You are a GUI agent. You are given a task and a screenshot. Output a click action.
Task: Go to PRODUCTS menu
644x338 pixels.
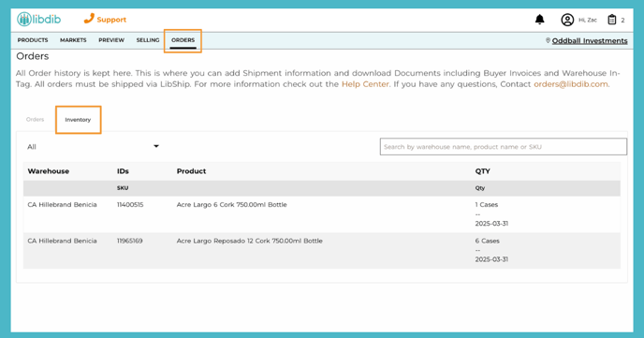click(33, 40)
